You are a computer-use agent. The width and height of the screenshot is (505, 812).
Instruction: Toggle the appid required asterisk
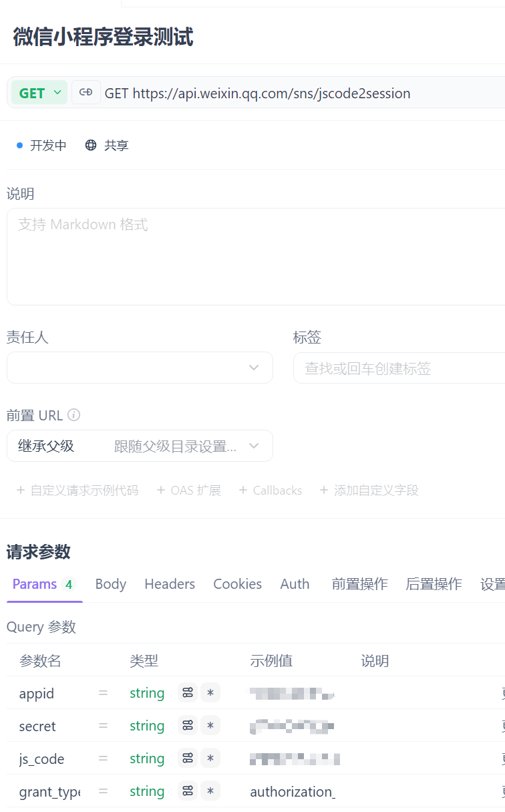coord(210,693)
